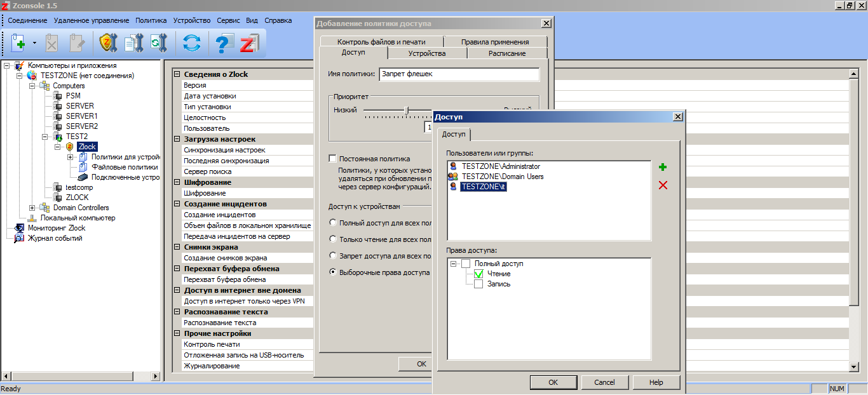
Task: Click Help in the Доступ dialog
Action: [x=656, y=382]
